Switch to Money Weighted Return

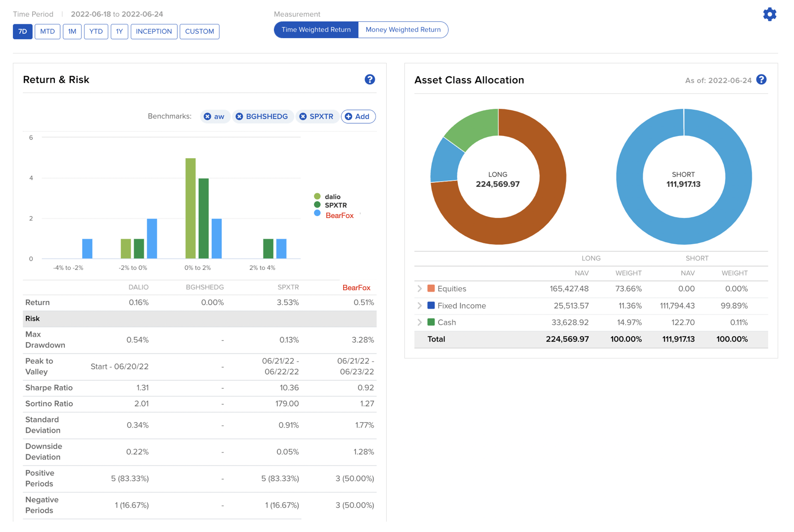pos(403,30)
